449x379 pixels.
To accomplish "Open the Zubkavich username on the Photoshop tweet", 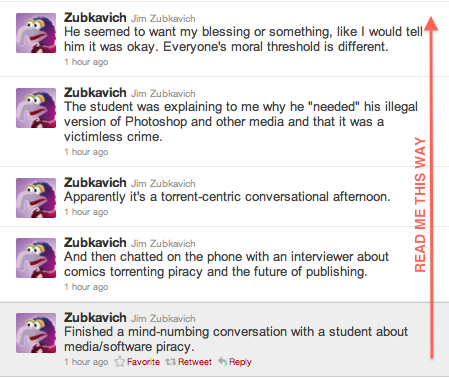I will 95,93.
